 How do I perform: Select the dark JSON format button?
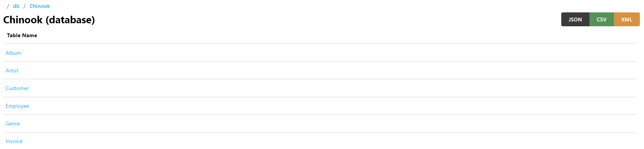(x=575, y=20)
